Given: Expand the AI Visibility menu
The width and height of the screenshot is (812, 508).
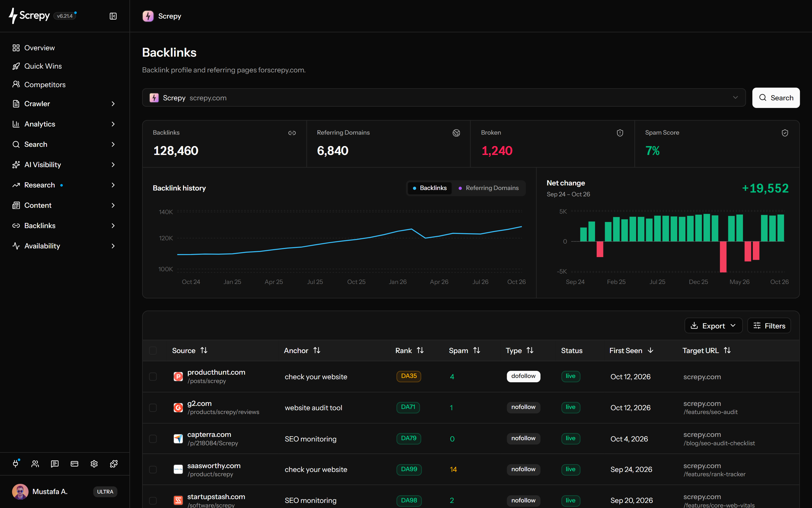Looking at the screenshot, I should tap(64, 165).
